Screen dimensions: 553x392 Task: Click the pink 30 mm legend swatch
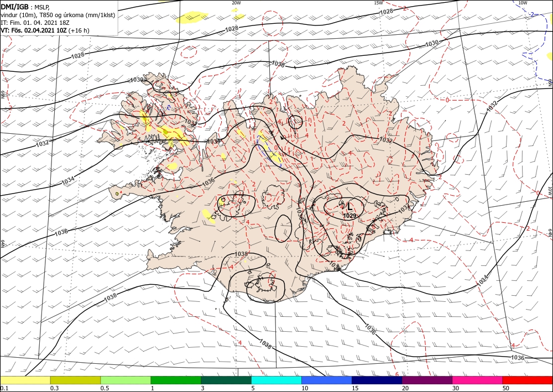478,380
